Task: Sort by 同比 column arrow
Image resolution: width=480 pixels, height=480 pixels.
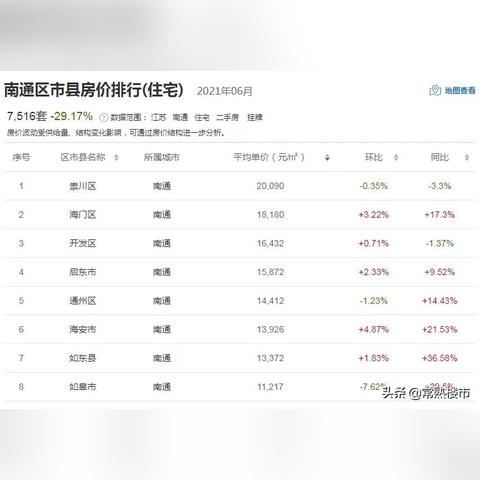Action: point(467,157)
